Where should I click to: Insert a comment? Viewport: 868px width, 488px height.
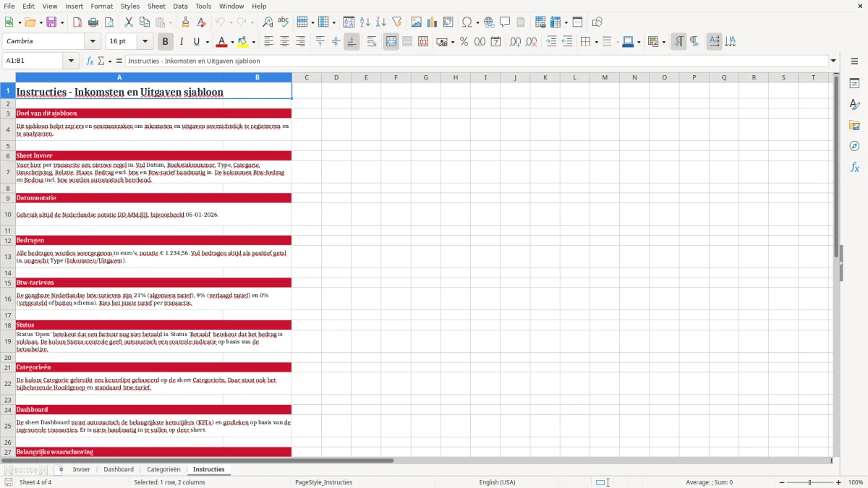click(x=505, y=22)
